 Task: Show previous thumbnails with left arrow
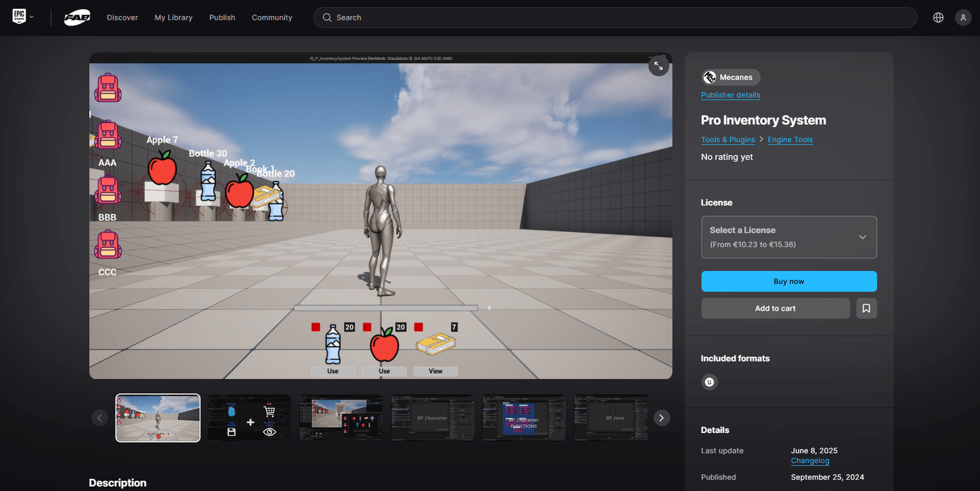pos(100,418)
